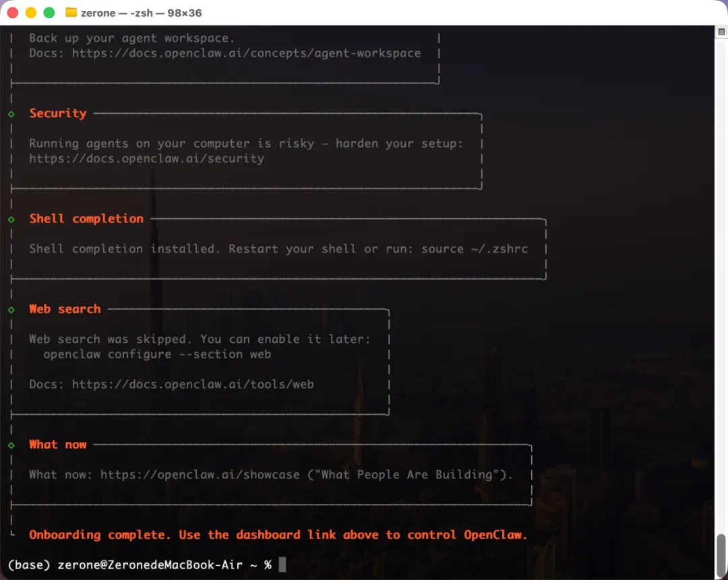Click 'Back up your agent workspace.' text

click(132, 38)
